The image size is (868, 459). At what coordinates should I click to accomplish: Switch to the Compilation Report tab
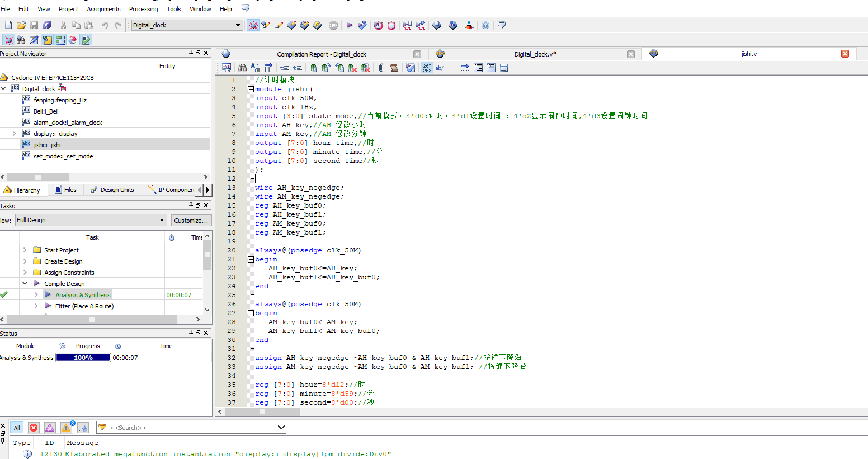click(x=321, y=54)
